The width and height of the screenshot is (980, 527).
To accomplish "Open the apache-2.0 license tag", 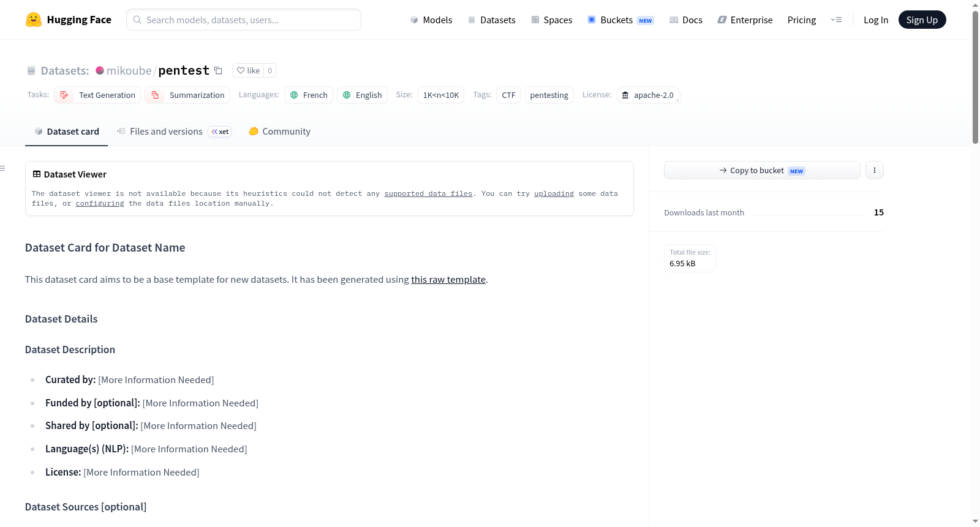I will (x=648, y=95).
